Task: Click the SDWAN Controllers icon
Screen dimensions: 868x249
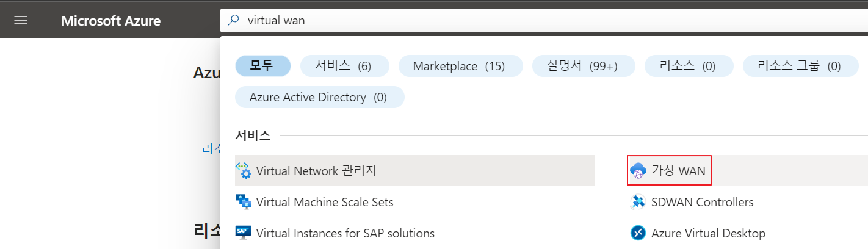Action: [x=638, y=202]
